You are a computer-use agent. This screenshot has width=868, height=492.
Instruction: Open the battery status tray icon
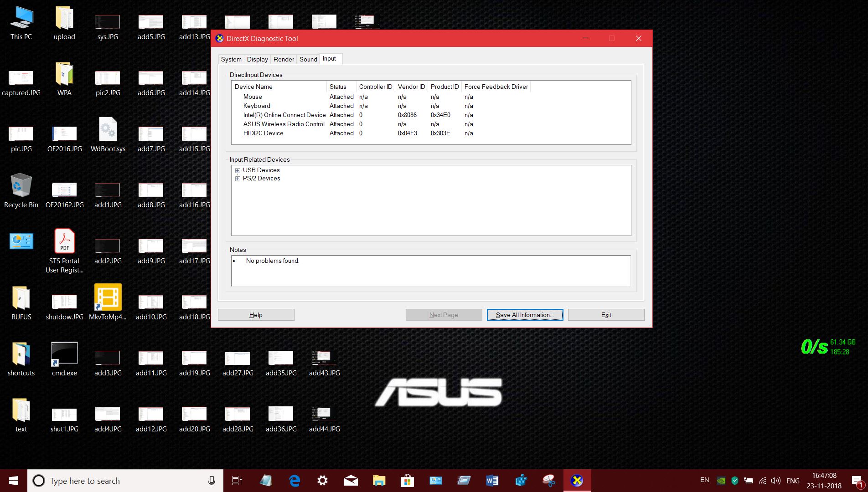point(748,481)
